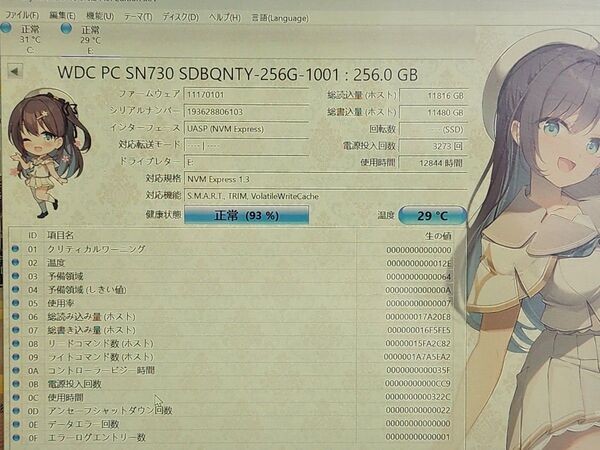Image resolution: width=600 pixels, height=450 pixels.
Task: Open the 機能(U) menu
Action: pos(100,16)
